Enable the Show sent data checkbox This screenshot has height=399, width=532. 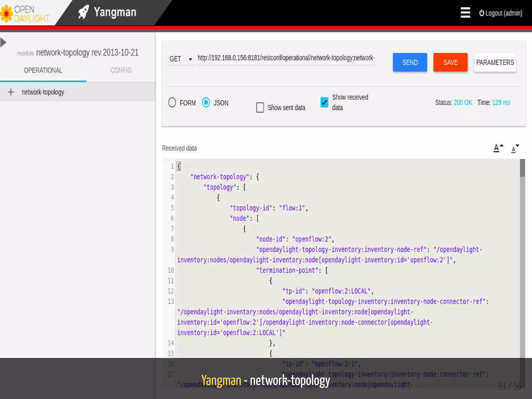(260, 107)
